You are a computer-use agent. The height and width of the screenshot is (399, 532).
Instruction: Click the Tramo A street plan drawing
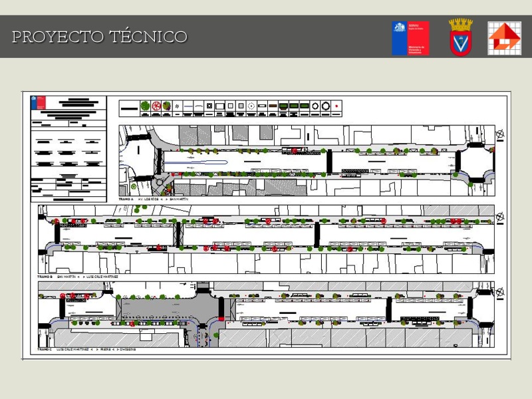pyautogui.click(x=306, y=160)
